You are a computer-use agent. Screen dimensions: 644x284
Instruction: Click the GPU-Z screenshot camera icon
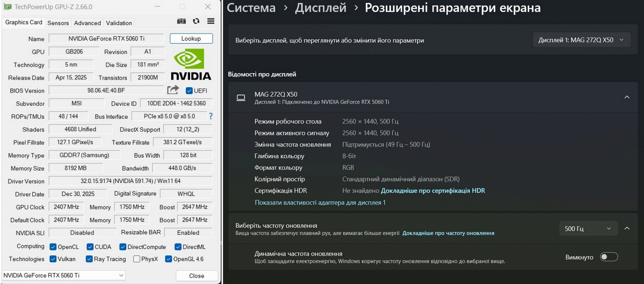pos(181,21)
